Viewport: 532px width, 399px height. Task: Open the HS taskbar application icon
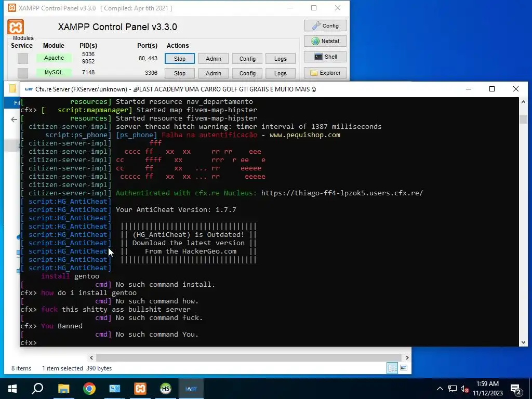tap(166, 389)
